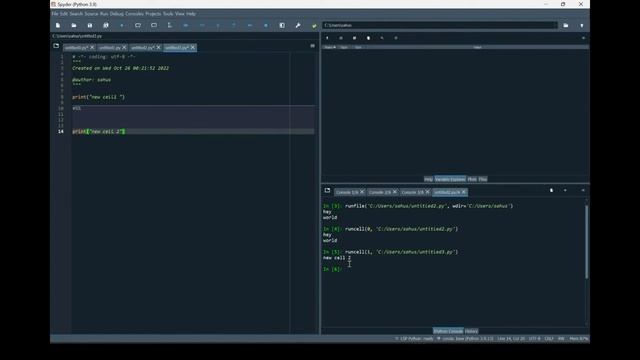The height and width of the screenshot is (360, 640).
Task: Open a file using the folder icon
Action: [74, 25]
